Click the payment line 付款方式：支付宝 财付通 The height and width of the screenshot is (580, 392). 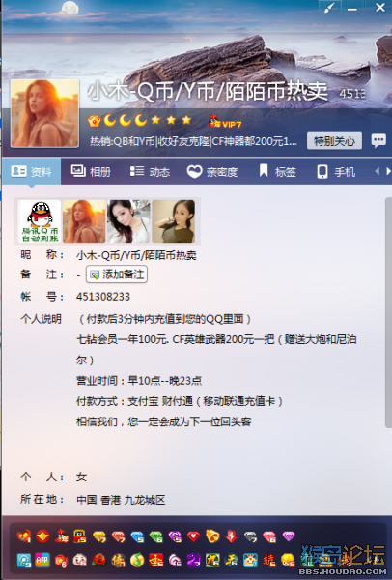coord(180,401)
